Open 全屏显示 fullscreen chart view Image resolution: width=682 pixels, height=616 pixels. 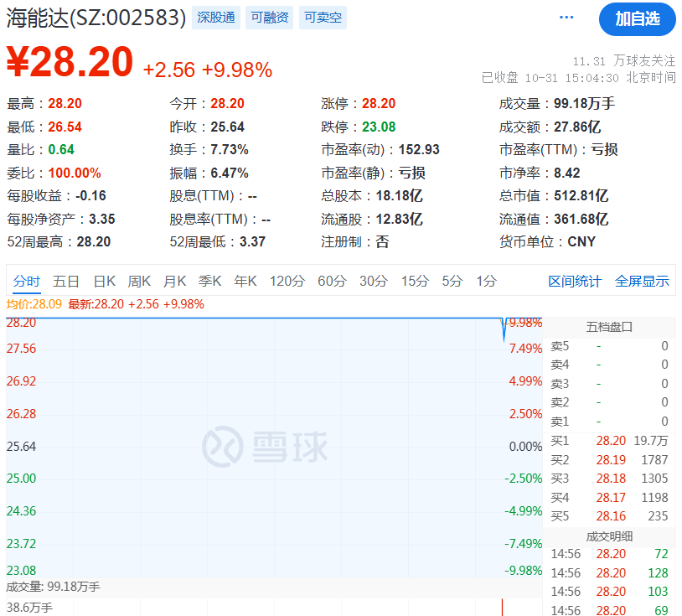pos(643,282)
